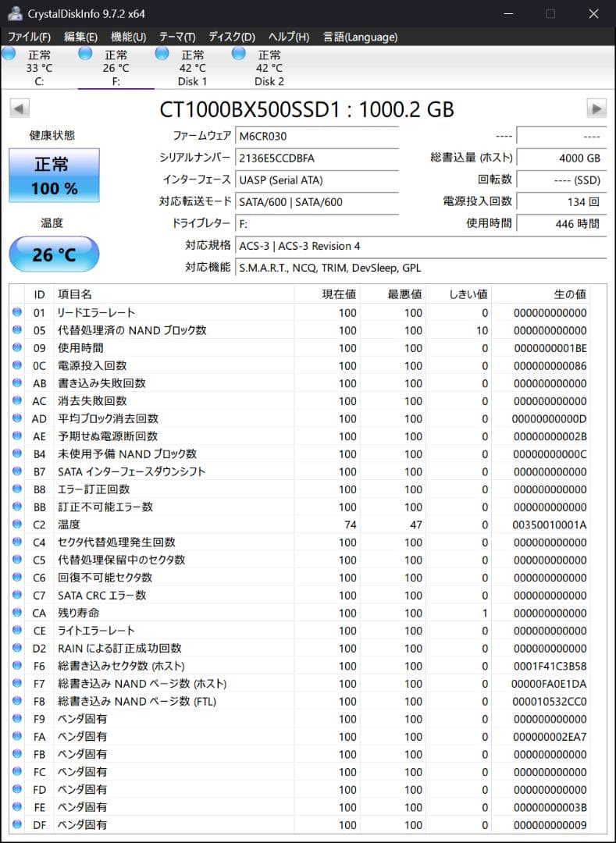
Task: Click the standard field ACS-3 Revision 4
Action: [x=421, y=246]
